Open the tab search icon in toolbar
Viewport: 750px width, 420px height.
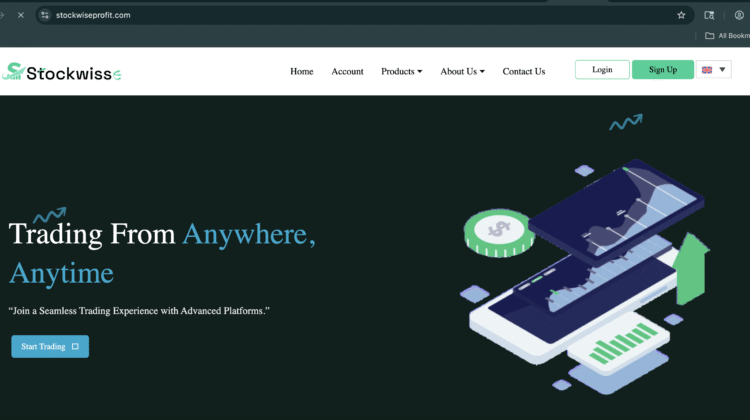pyautogui.click(x=709, y=15)
